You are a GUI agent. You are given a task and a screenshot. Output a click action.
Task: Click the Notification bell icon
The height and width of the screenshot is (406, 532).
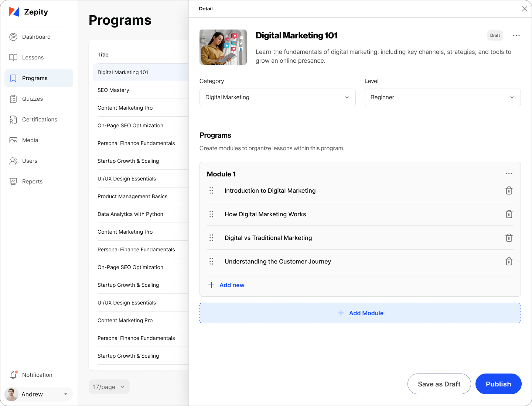point(14,375)
